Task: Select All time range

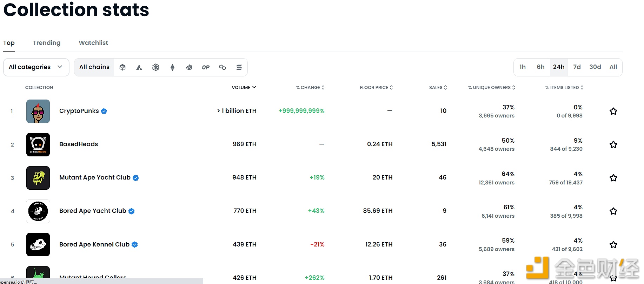Action: tap(613, 67)
